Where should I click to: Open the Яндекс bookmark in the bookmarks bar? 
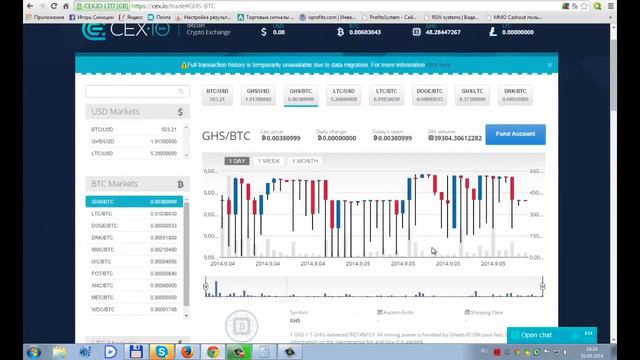[131, 17]
